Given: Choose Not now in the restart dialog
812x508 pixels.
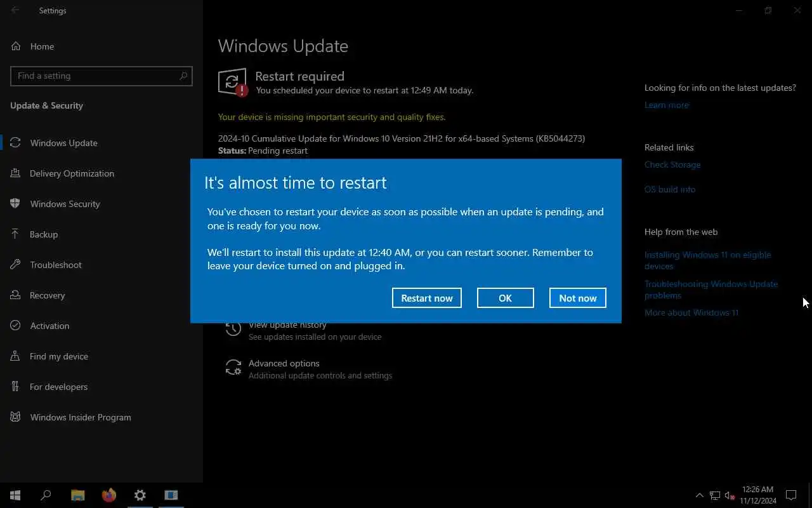Looking at the screenshot, I should click(x=577, y=298).
